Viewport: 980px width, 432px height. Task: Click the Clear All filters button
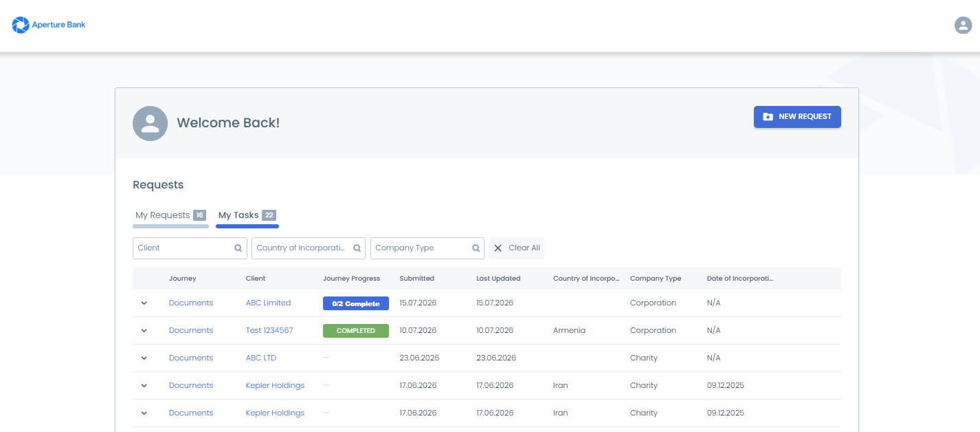(517, 248)
